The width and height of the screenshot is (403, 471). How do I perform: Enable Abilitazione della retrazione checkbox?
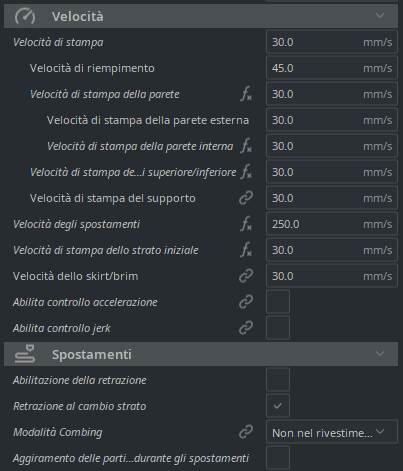[x=278, y=380]
